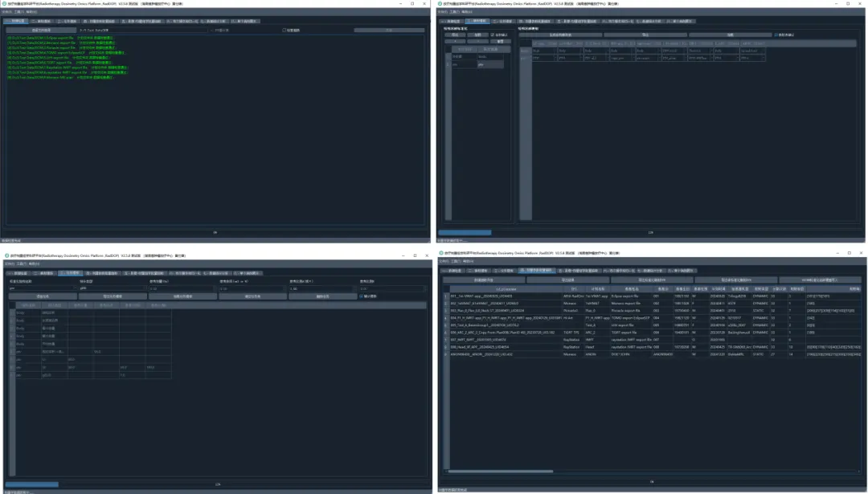Open the 'ptv' combo box in the grouping-template window
This screenshot has height=494, width=868.
[x=43, y=288]
